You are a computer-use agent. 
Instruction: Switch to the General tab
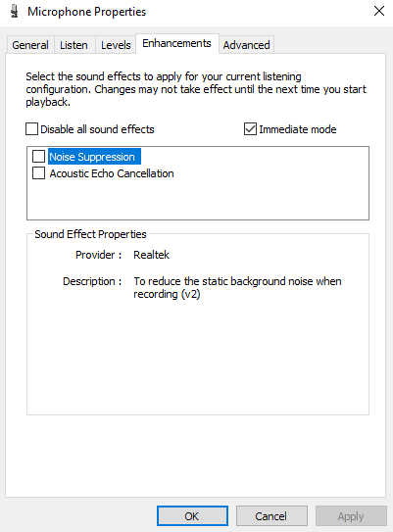30,45
